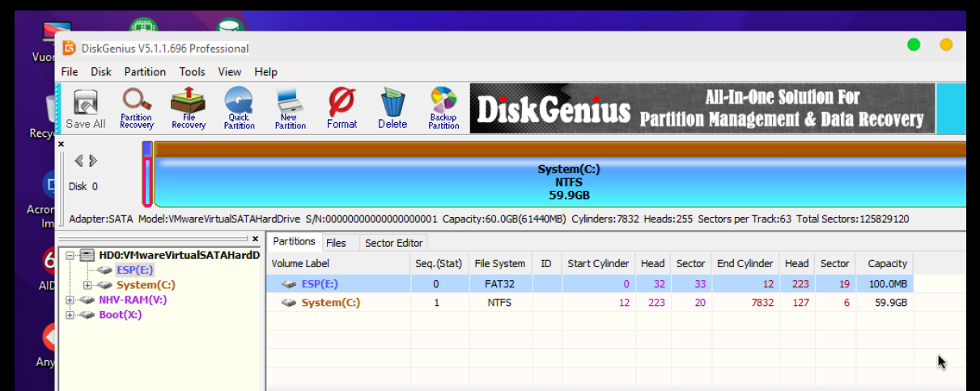
Task: Click the FAT32 file system cell
Action: coord(500,284)
